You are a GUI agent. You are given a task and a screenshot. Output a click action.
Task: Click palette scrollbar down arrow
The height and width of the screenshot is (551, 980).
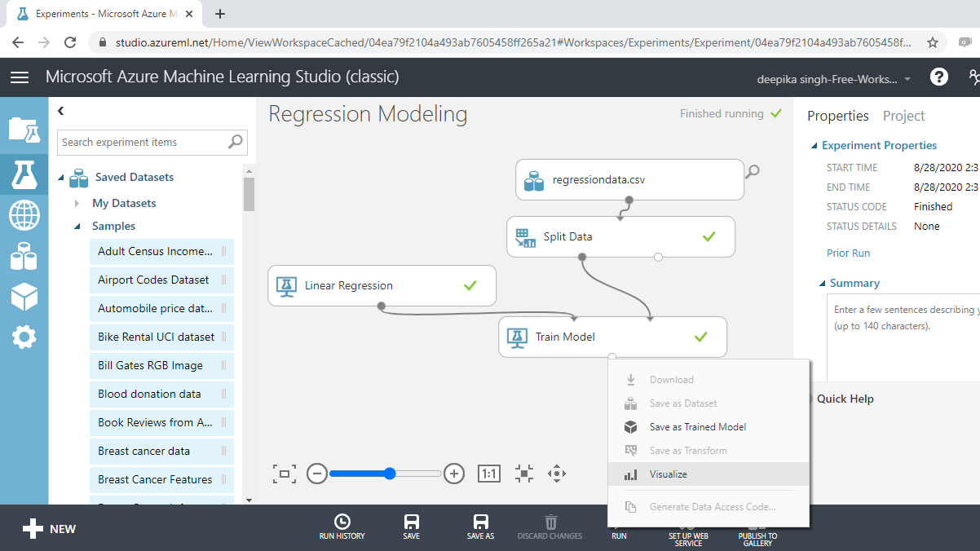(249, 500)
